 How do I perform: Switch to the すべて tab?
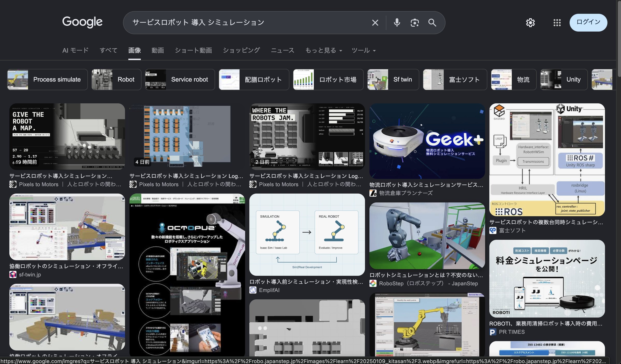click(x=108, y=50)
